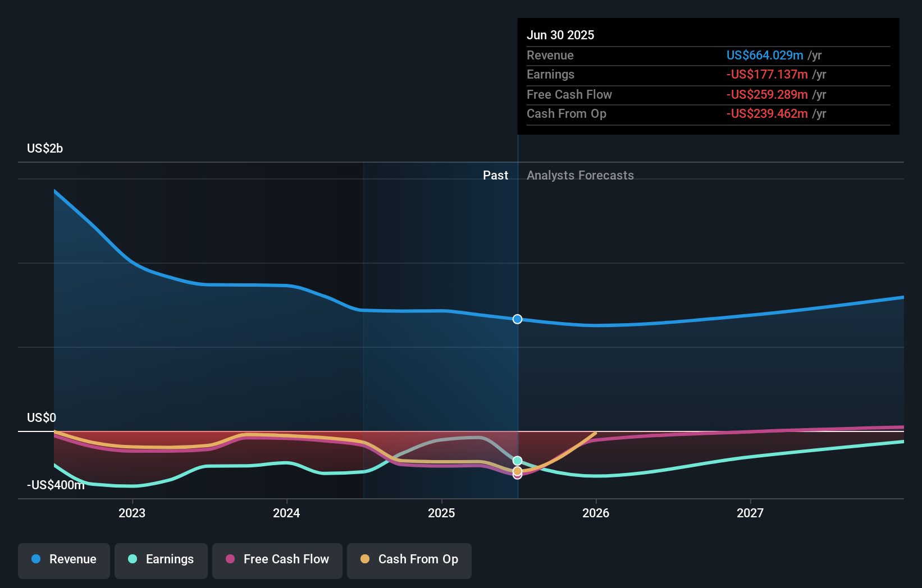Viewport: 922px width, 588px height.
Task: Click the US$0 y-axis label
Action: point(42,418)
